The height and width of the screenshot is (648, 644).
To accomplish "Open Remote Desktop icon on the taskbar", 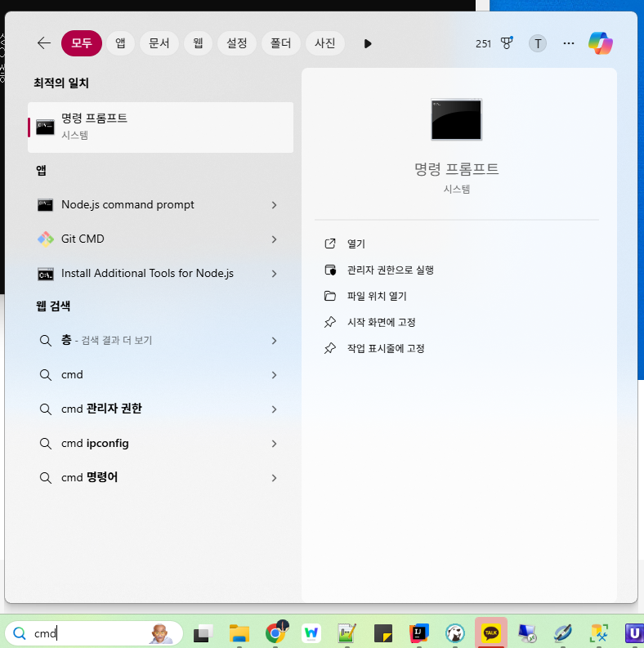I will tap(527, 633).
